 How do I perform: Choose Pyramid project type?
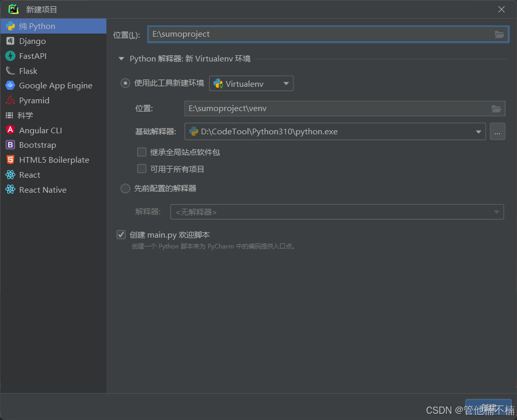tap(53, 100)
